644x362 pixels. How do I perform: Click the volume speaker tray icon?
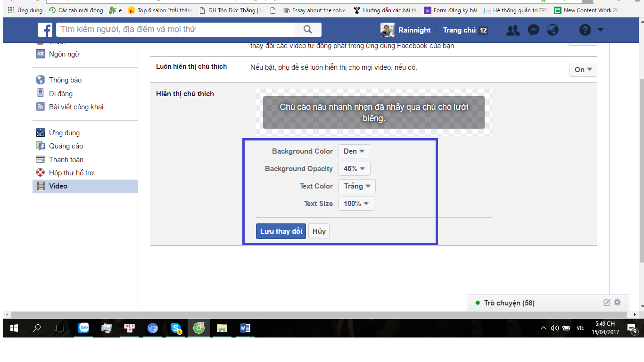pyautogui.click(x=555, y=328)
